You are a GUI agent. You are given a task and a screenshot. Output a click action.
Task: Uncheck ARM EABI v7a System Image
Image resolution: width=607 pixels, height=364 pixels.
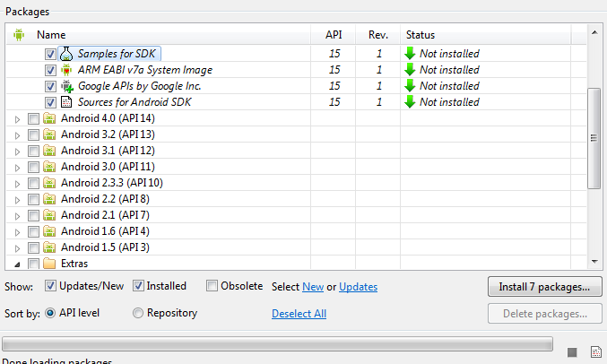[50, 70]
